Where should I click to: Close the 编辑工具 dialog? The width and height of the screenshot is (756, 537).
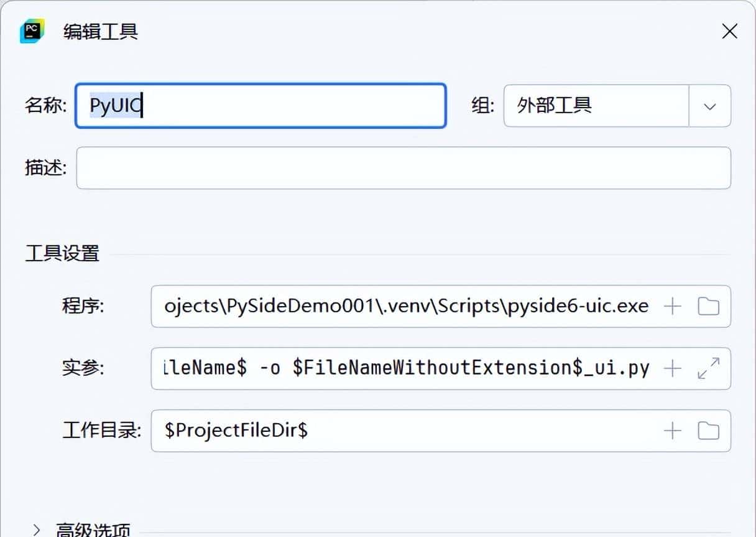(x=729, y=30)
